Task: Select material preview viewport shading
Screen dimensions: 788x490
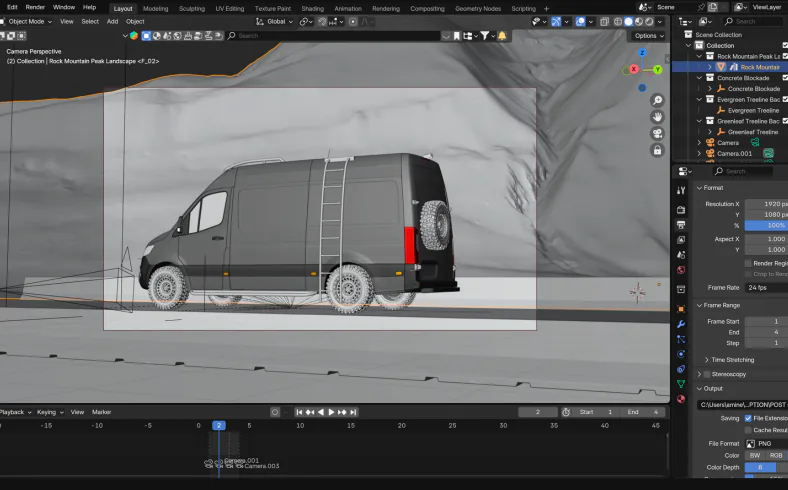Action: pyautogui.click(x=639, y=22)
